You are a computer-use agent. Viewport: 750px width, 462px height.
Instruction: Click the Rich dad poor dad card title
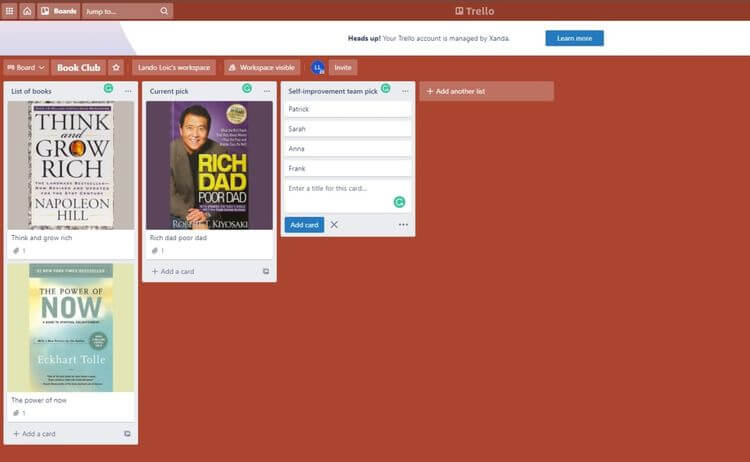(178, 238)
